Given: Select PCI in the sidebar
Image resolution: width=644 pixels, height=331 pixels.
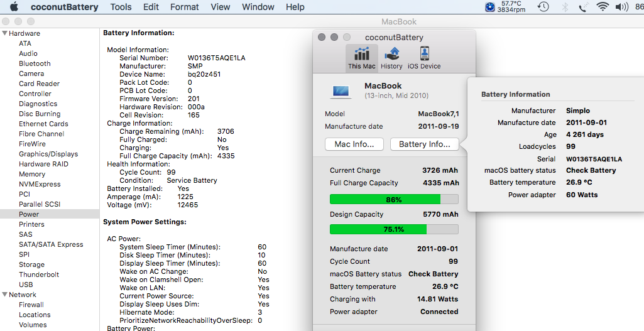Looking at the screenshot, I should point(25,194).
